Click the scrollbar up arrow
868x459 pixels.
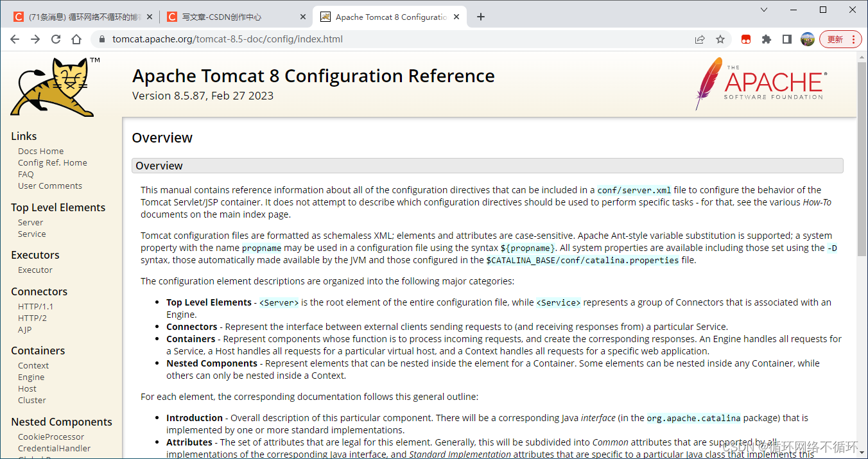tap(862, 56)
